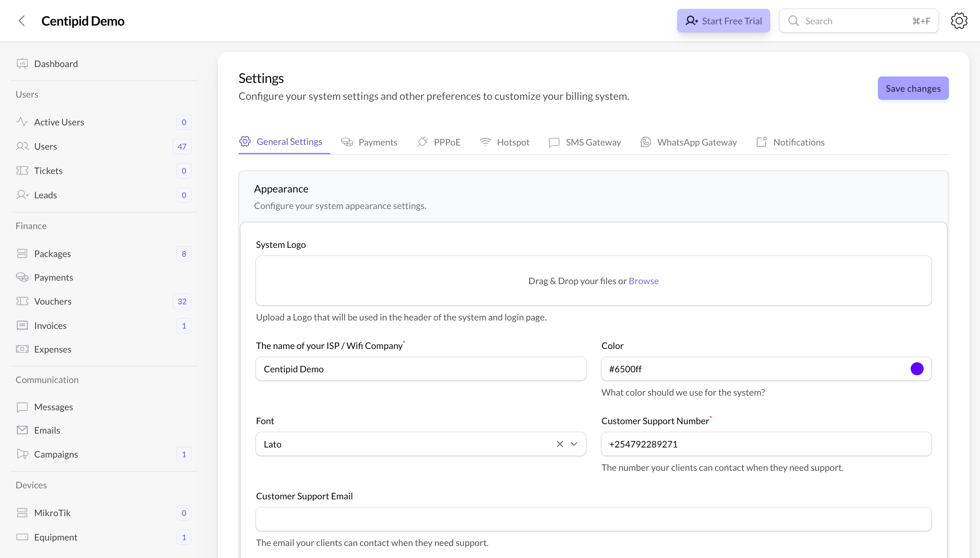Expand the Font selection dropdown
980x558 pixels.
point(574,444)
